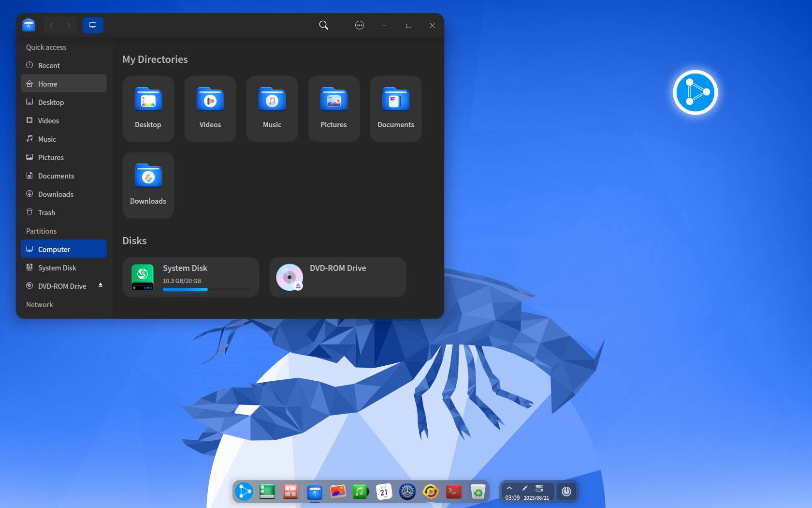The image size is (812, 508).
Task: Open Documents from the sidebar
Action: point(64,176)
